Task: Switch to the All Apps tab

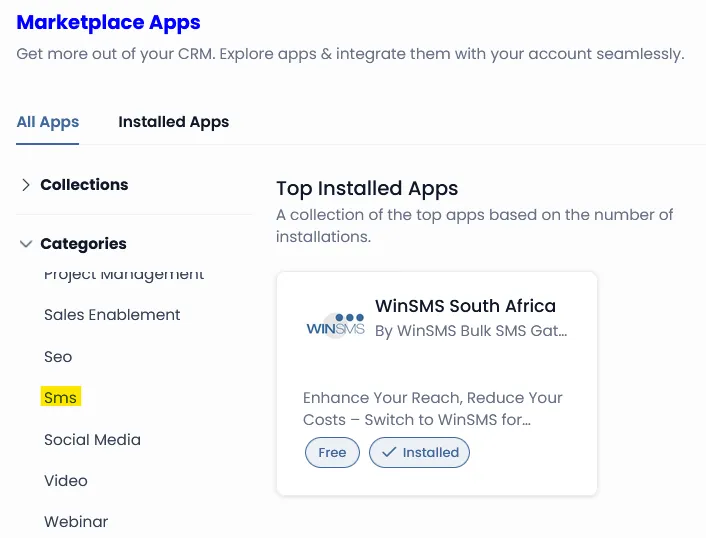Action: point(48,122)
